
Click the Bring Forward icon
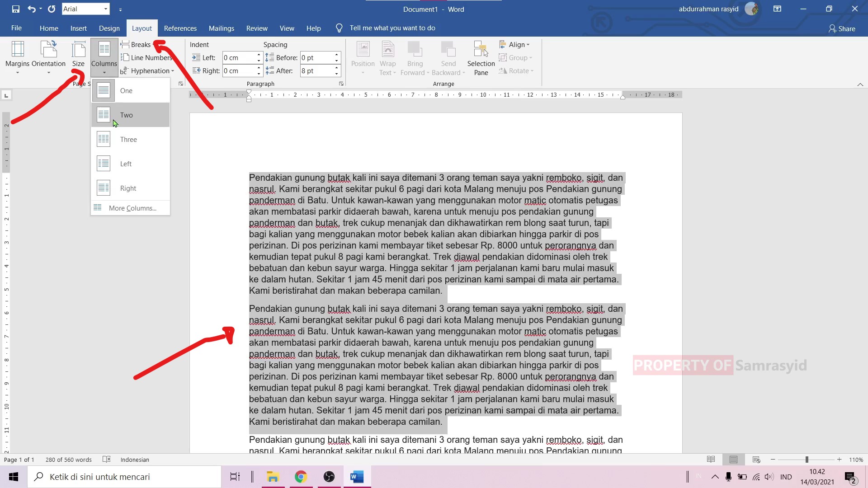coord(415,51)
